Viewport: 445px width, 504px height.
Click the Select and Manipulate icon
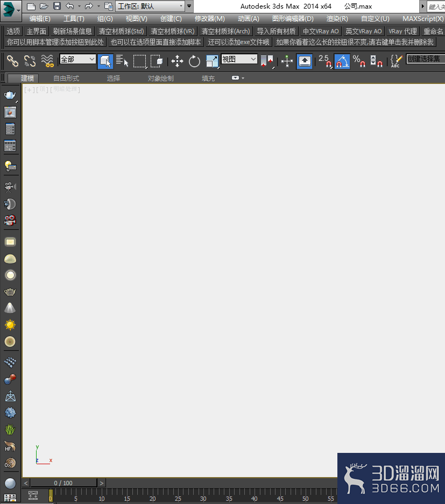287,61
